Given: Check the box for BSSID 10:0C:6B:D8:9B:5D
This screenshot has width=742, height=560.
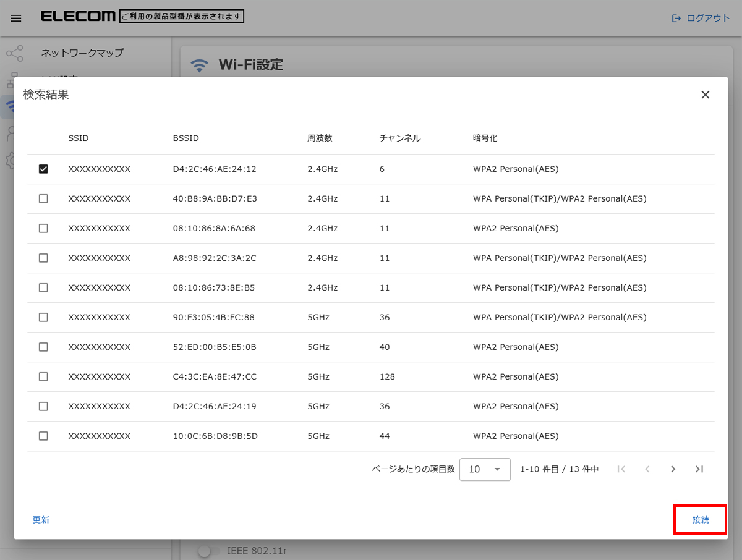Looking at the screenshot, I should coord(43,436).
